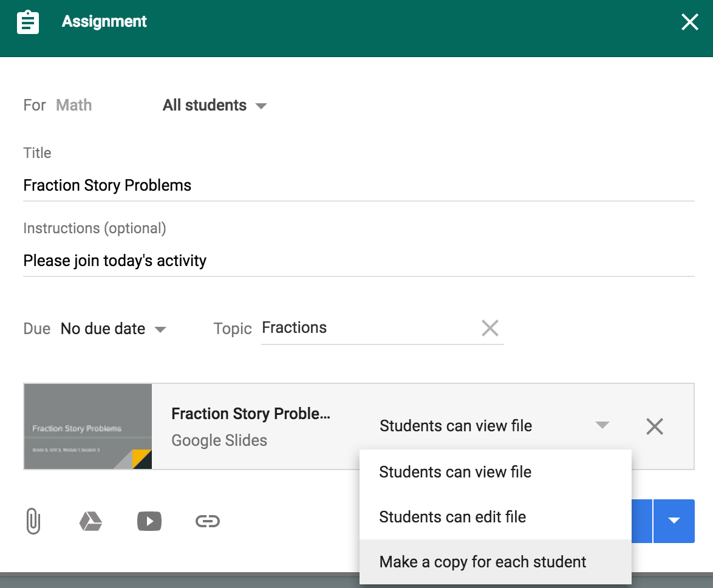Open the Fraction Story Problems slide thumbnail
The image size is (713, 588).
click(88, 426)
